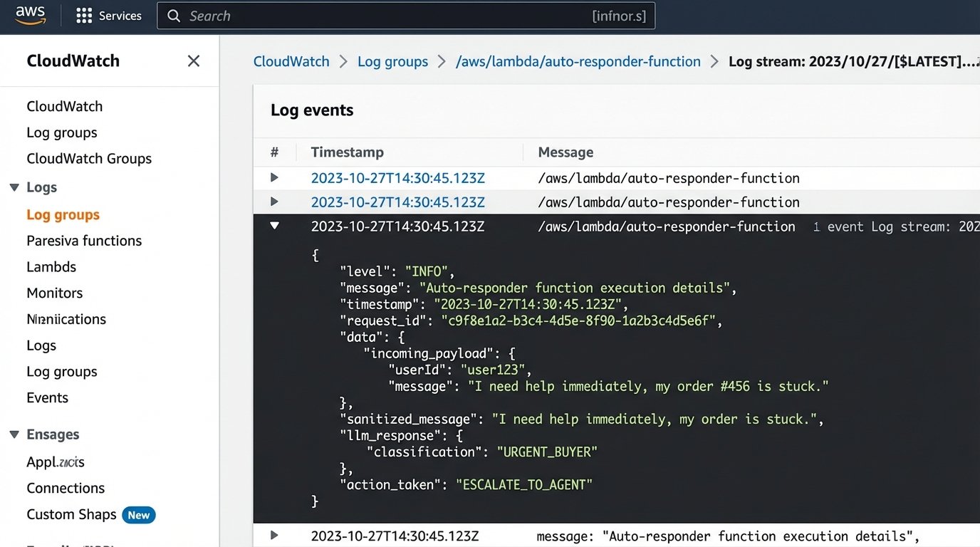Close the CloudWatch sidebar panel
This screenshot has height=547, width=980.
pos(193,61)
